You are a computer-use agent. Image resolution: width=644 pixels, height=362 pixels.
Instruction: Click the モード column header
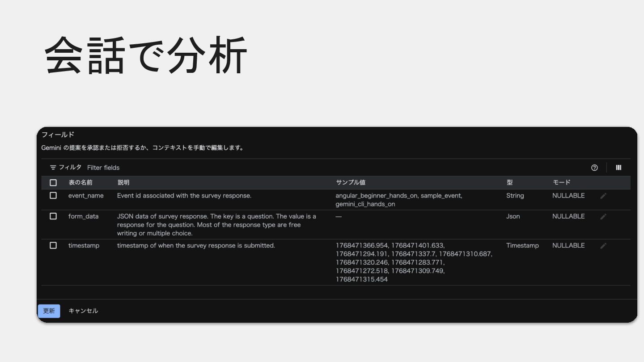tap(562, 183)
